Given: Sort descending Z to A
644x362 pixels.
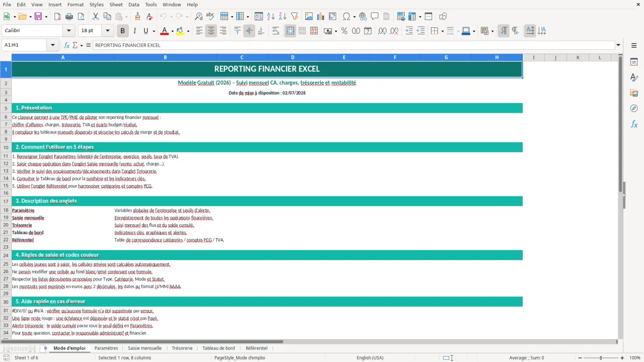Looking at the screenshot, I should pyautogui.click(x=283, y=17).
